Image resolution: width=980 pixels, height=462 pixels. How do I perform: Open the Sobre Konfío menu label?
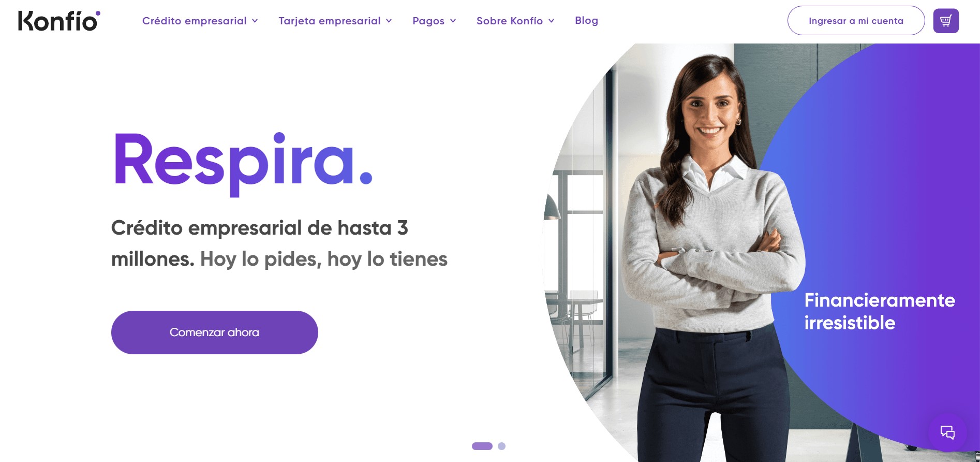[x=509, y=21]
